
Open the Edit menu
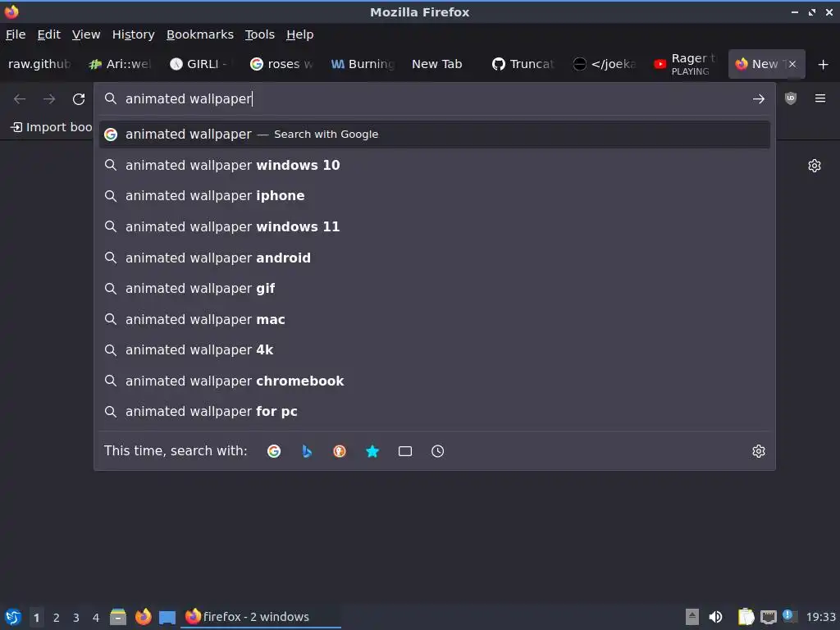tap(48, 34)
